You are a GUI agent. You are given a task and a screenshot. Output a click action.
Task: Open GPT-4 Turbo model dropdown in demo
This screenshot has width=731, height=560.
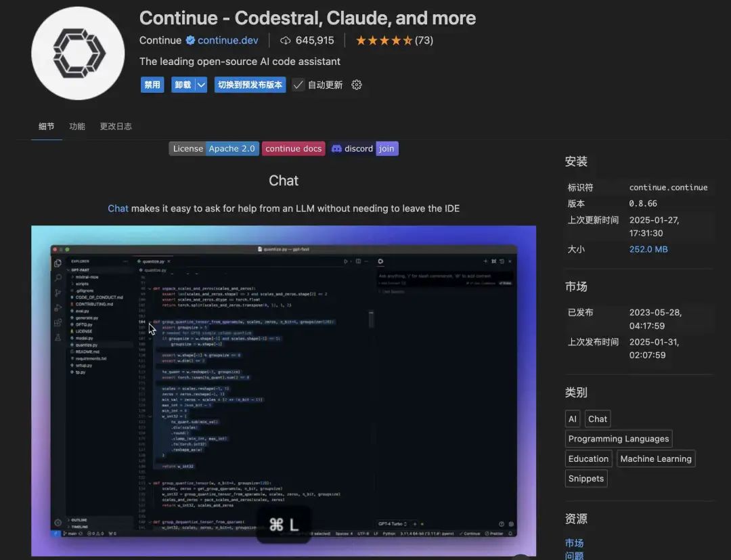(x=393, y=523)
